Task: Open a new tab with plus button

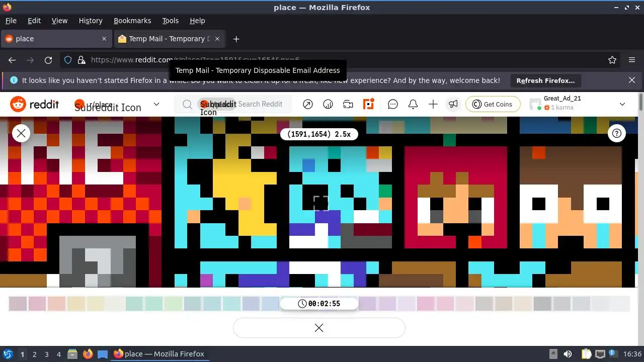Action: (x=236, y=39)
